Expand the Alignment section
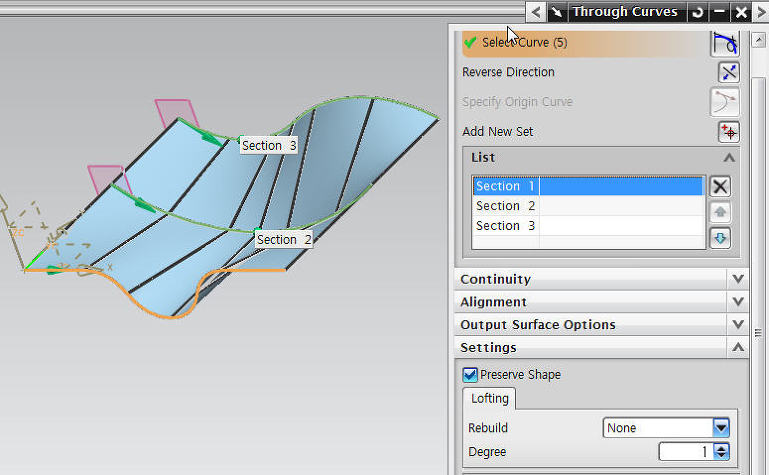This screenshot has height=475, width=769. point(738,302)
